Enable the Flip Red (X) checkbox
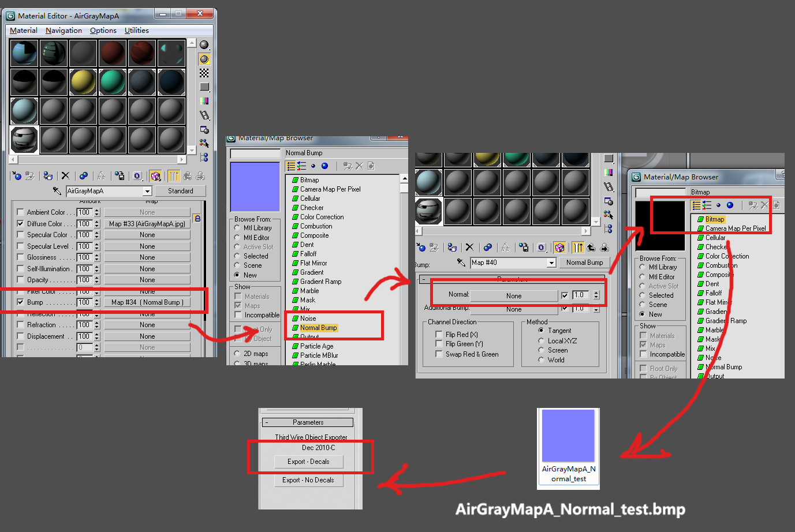 (439, 334)
